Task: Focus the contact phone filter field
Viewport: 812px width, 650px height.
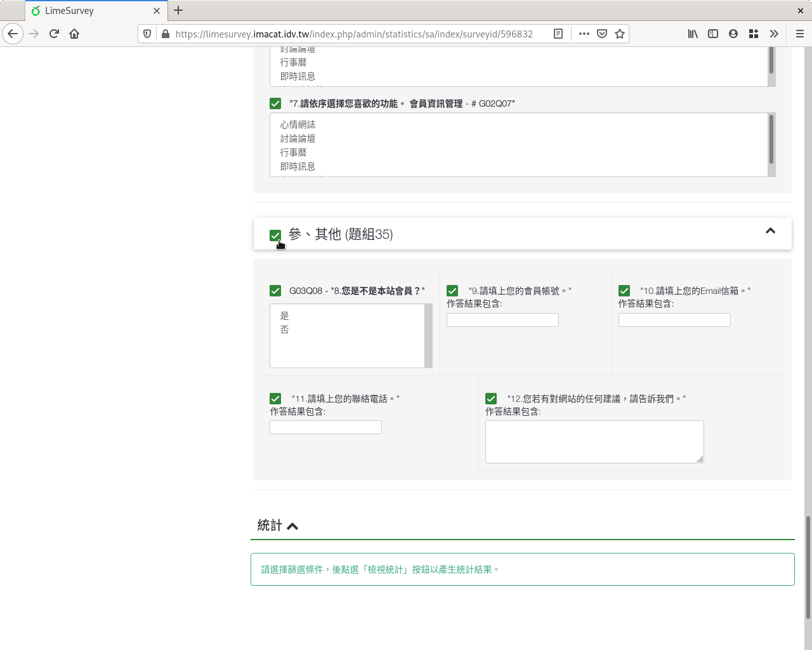Action: point(325,427)
